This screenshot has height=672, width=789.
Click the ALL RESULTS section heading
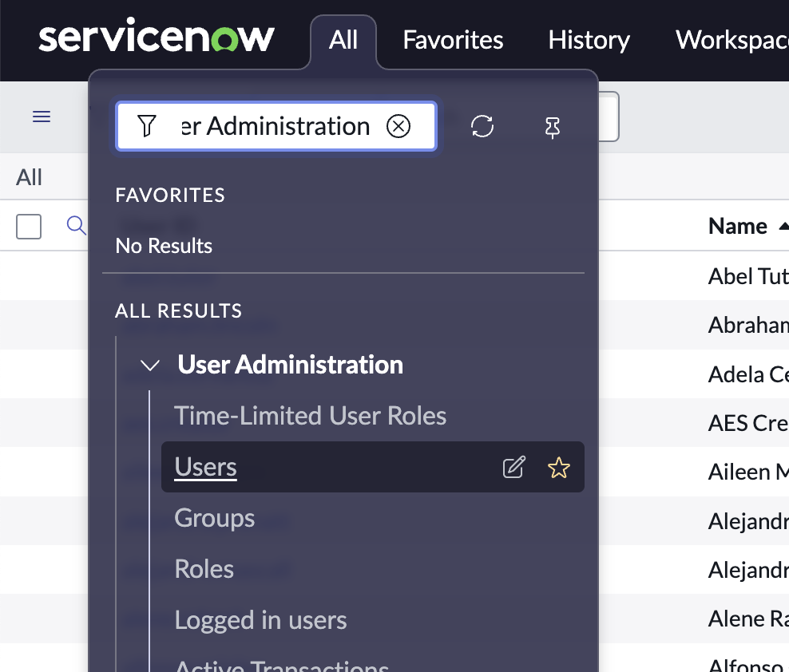point(179,310)
